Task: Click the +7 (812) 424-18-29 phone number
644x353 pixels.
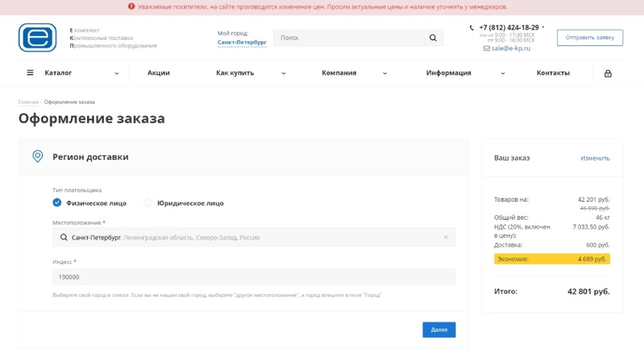Action: tap(509, 28)
